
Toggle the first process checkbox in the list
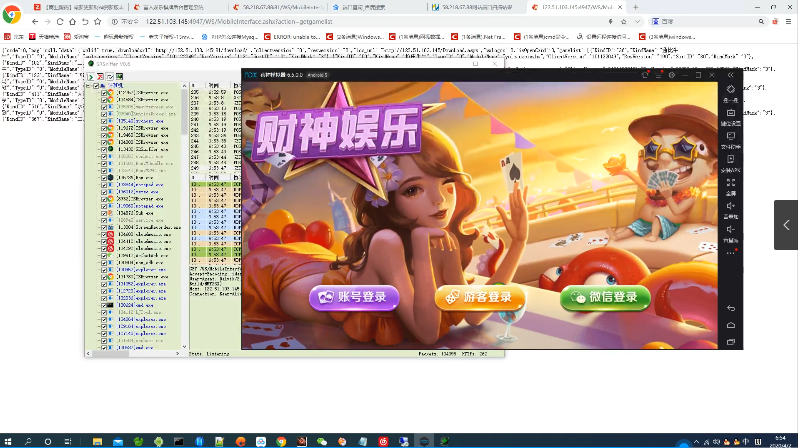[x=104, y=92]
